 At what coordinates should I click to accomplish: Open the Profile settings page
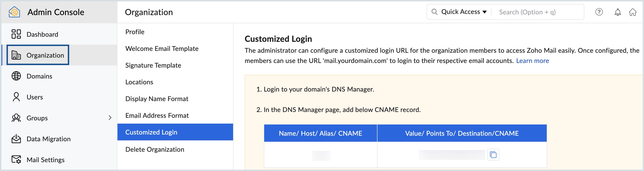[x=135, y=32]
